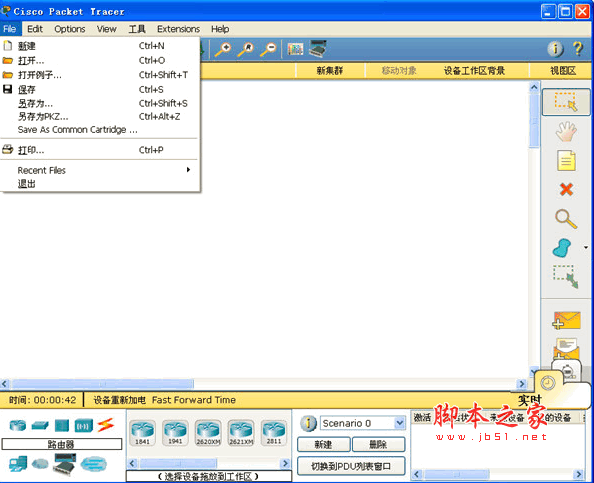The width and height of the screenshot is (594, 483).
Task: Click the workspace horizontal scrollbar thumb
Action: (x=103, y=384)
